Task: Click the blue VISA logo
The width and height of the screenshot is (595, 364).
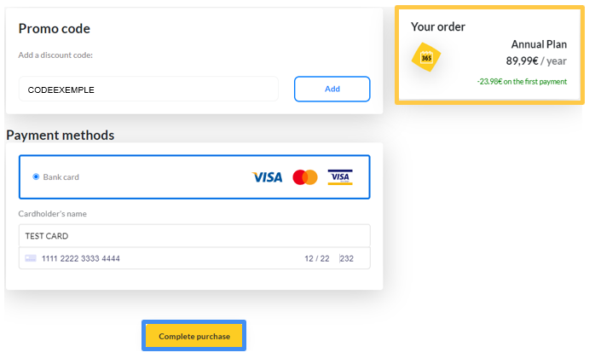Action: click(x=268, y=177)
